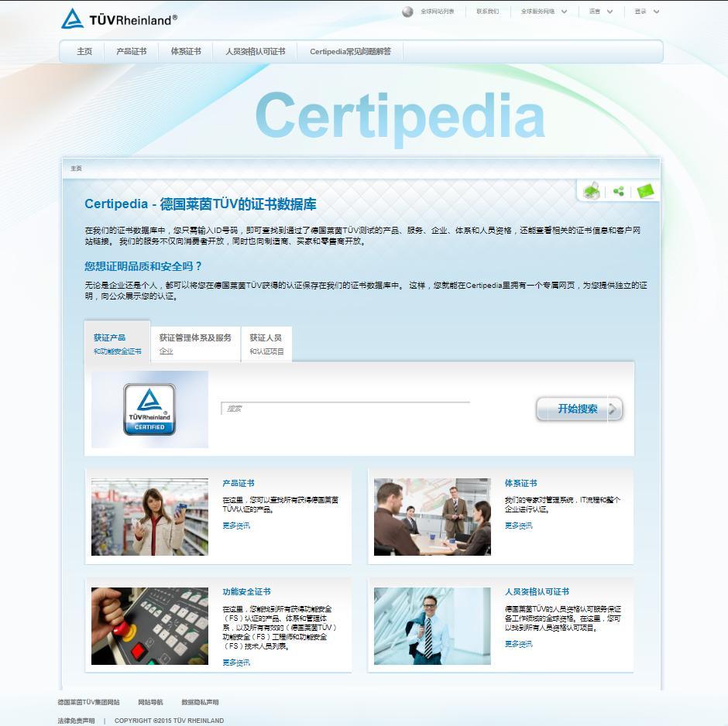Image resolution: width=728 pixels, height=726 pixels.
Task: Open the 功能安全证书 card heading
Action: (246, 591)
